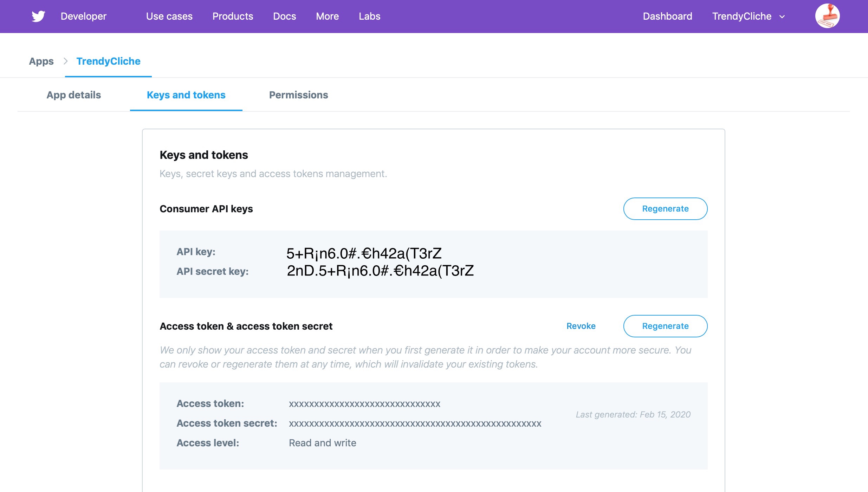Click the API key value text
This screenshot has height=492, width=868.
(364, 253)
